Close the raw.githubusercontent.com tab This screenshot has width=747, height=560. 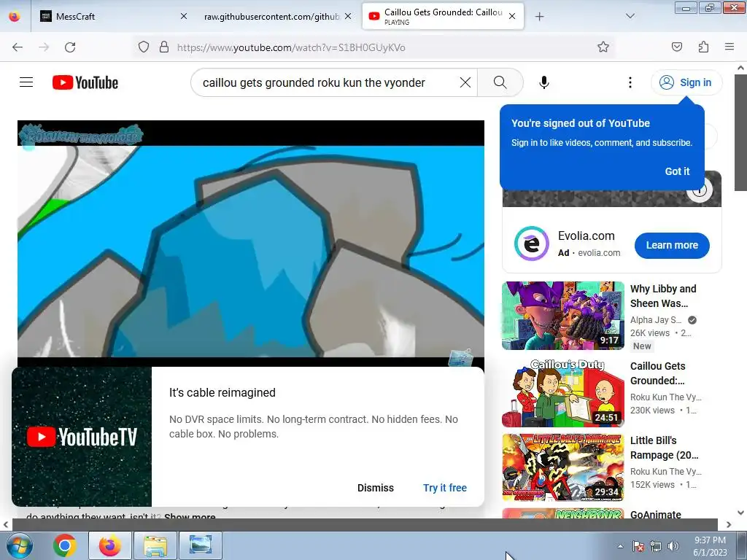tap(348, 16)
